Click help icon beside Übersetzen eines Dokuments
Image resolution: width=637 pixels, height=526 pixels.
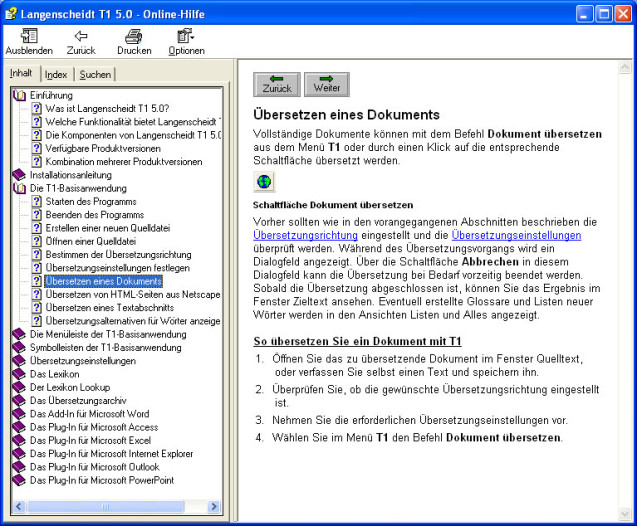[x=37, y=281]
